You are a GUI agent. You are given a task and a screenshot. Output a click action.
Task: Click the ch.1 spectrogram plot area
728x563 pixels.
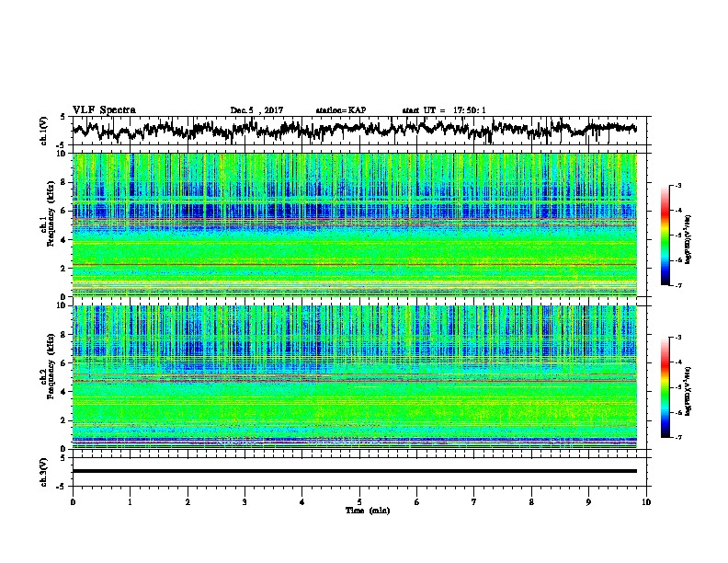coord(354,224)
